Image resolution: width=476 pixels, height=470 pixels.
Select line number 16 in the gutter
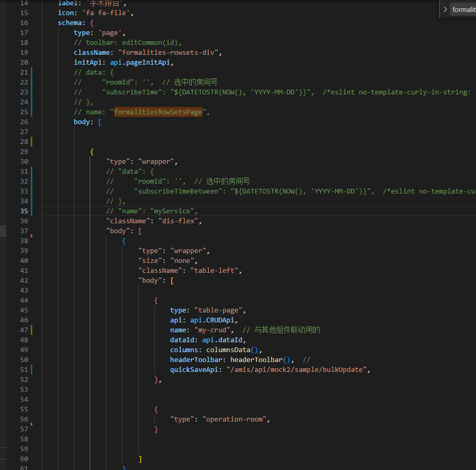click(24, 23)
